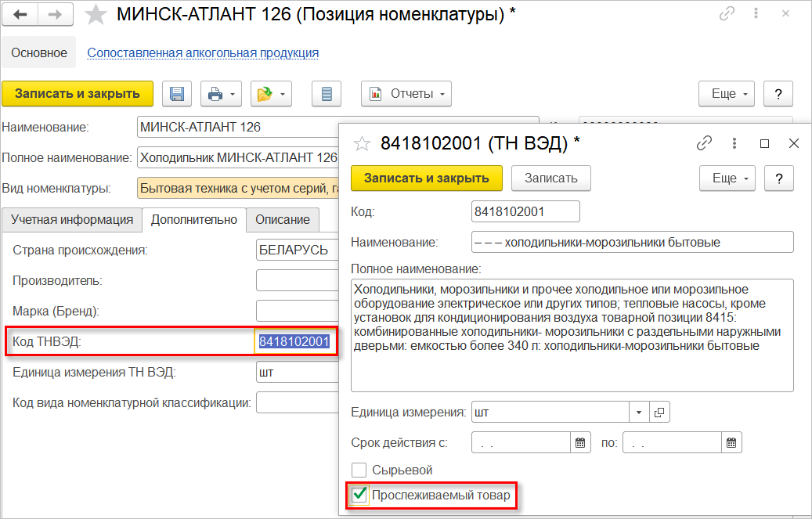Click Записать и закрыть in ТН ВЭД dialog
The height and width of the screenshot is (519, 812).
click(x=427, y=178)
